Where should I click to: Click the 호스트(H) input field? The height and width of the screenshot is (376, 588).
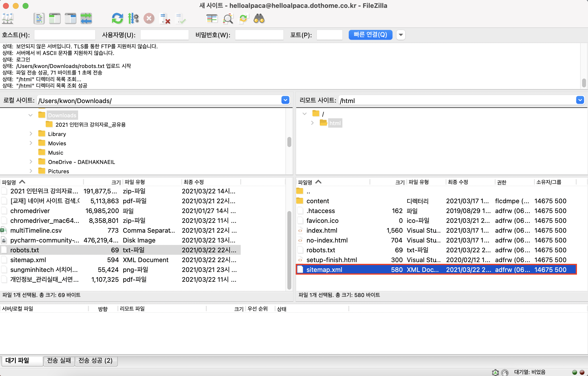pos(65,35)
